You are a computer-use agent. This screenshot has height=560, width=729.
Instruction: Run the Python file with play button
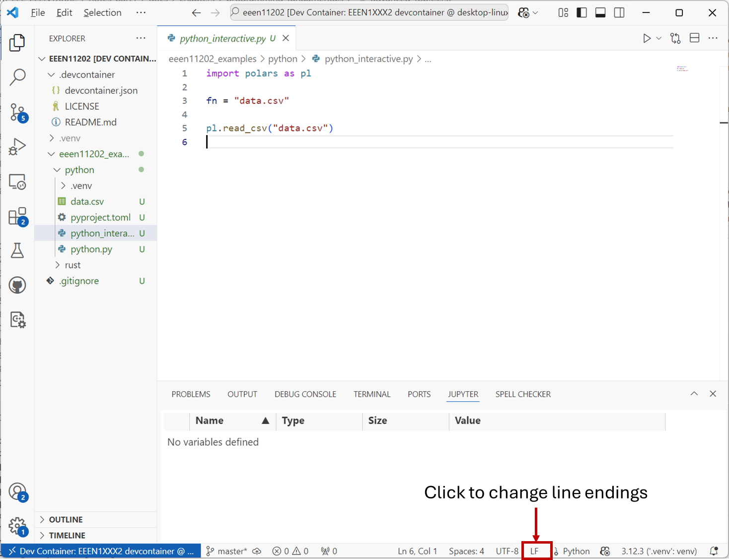click(x=647, y=38)
